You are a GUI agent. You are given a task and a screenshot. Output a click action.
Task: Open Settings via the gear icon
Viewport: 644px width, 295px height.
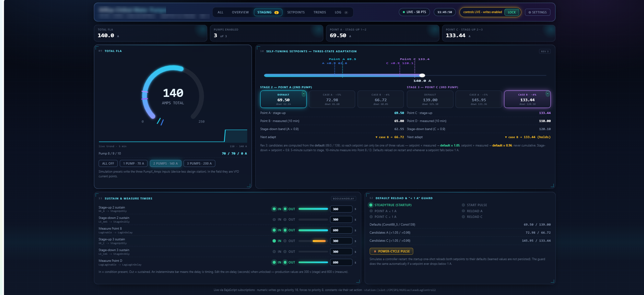pos(530,12)
